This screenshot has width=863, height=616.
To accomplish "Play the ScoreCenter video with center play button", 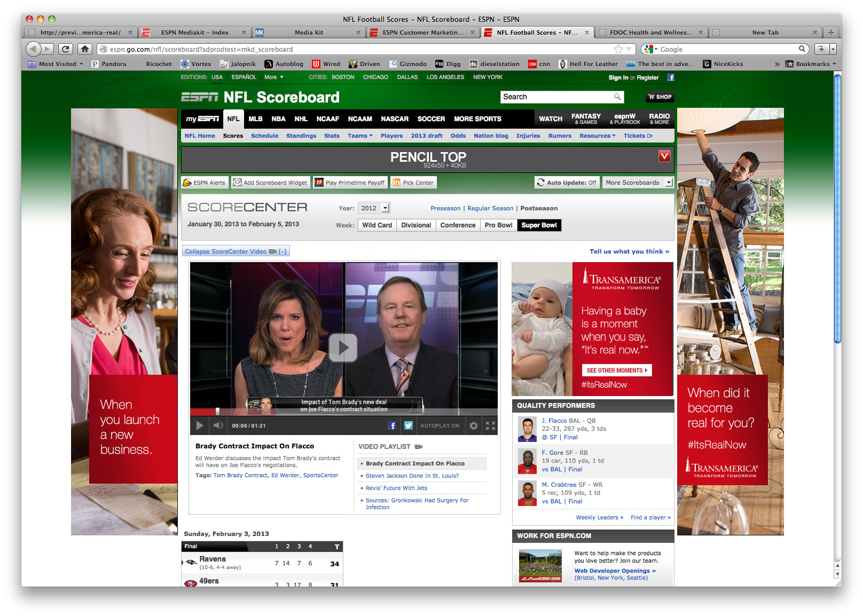I will click(343, 348).
